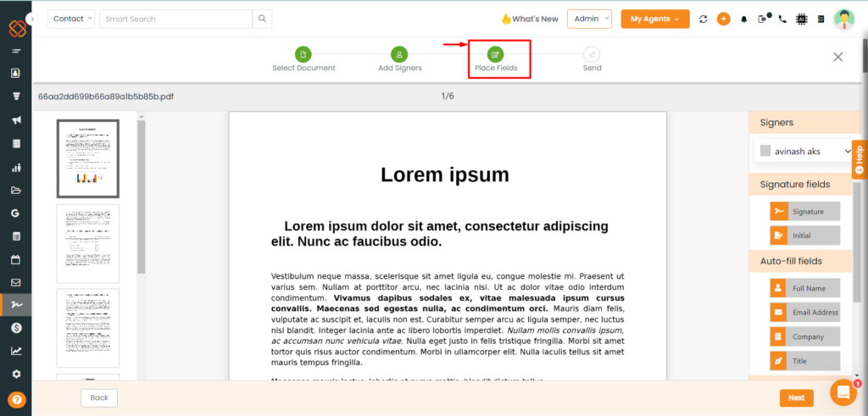This screenshot has height=416, width=868.
Task: Open the settings gear in sidebar
Action: tap(16, 374)
